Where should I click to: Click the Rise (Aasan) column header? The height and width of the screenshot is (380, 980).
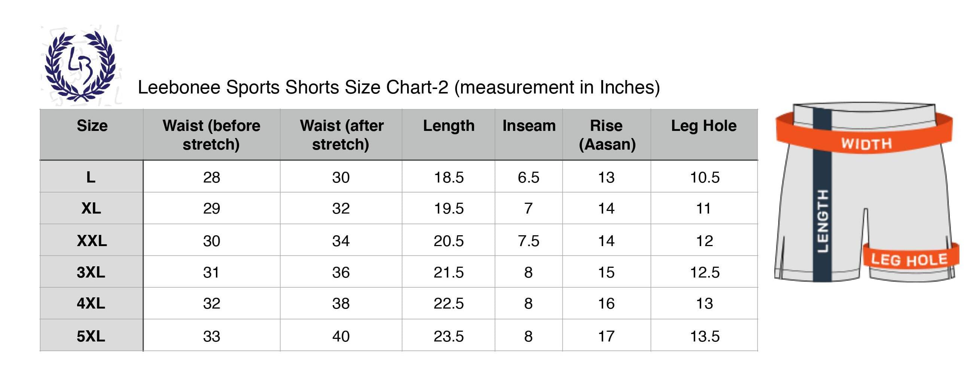point(607,135)
